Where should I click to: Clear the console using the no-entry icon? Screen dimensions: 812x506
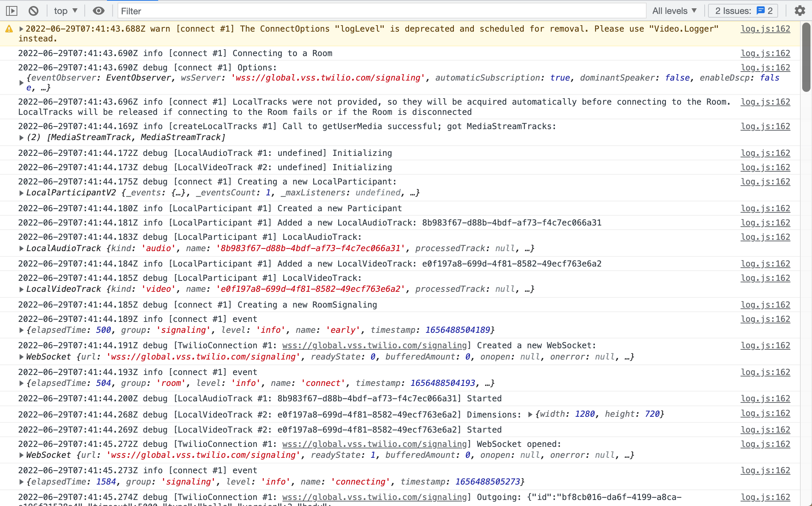(33, 11)
